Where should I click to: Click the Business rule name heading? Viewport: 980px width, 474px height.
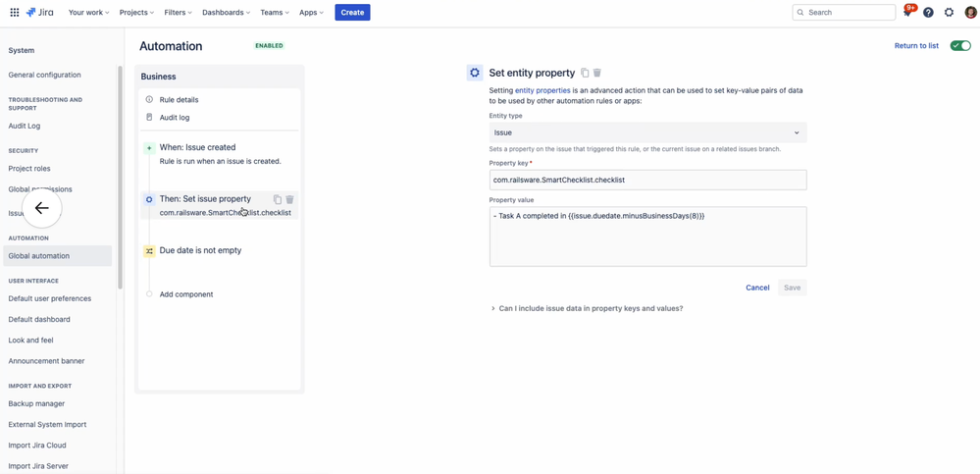[x=158, y=77]
